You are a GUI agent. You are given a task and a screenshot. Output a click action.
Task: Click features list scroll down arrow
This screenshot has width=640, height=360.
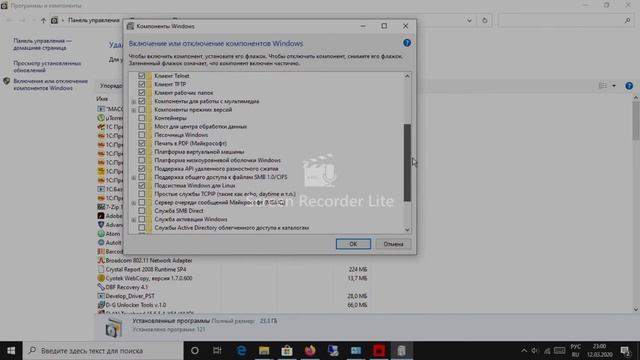[x=407, y=230]
